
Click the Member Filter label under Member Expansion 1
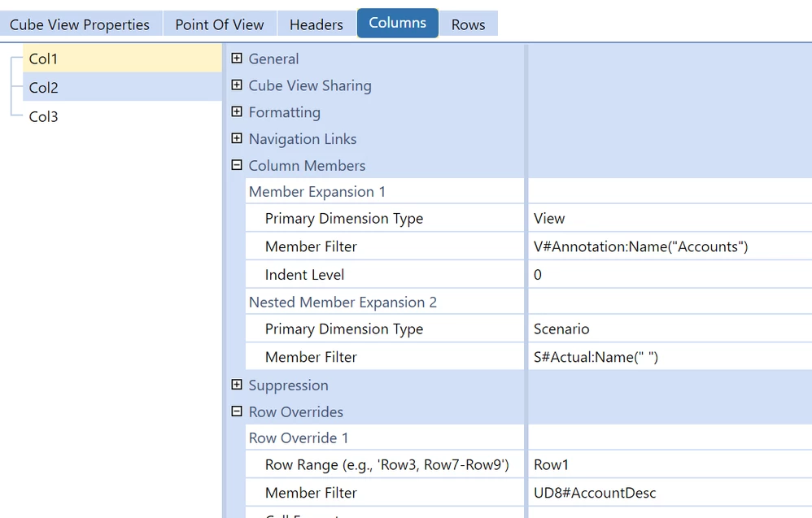[311, 246]
